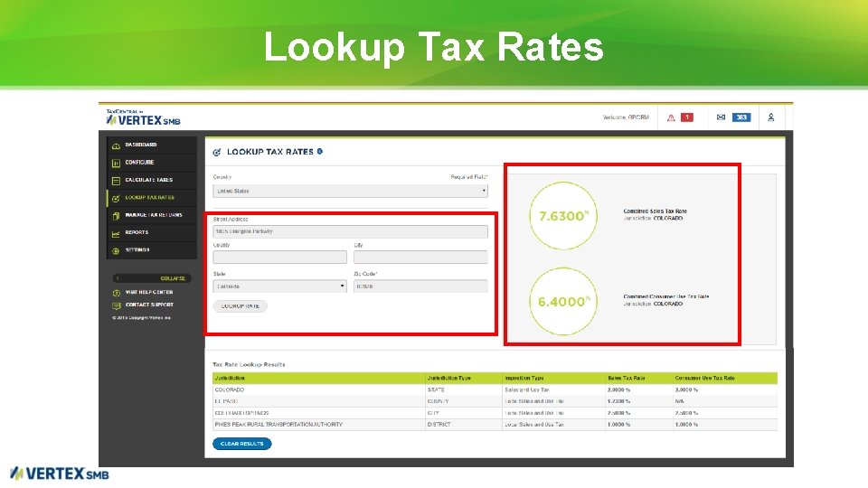Click the Vertex SMB logo in app header
Viewport: 868px width, 488px height.
pos(144,117)
